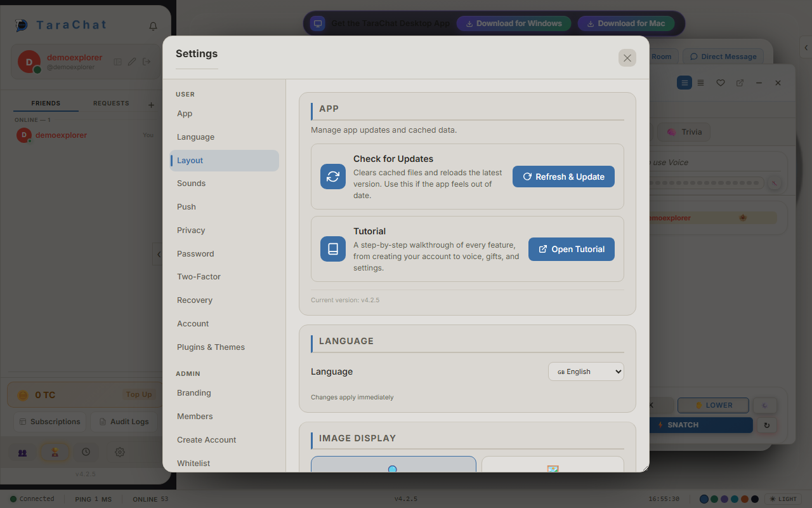Click the pencil edit profile icon
812x508 pixels.
pos(132,62)
